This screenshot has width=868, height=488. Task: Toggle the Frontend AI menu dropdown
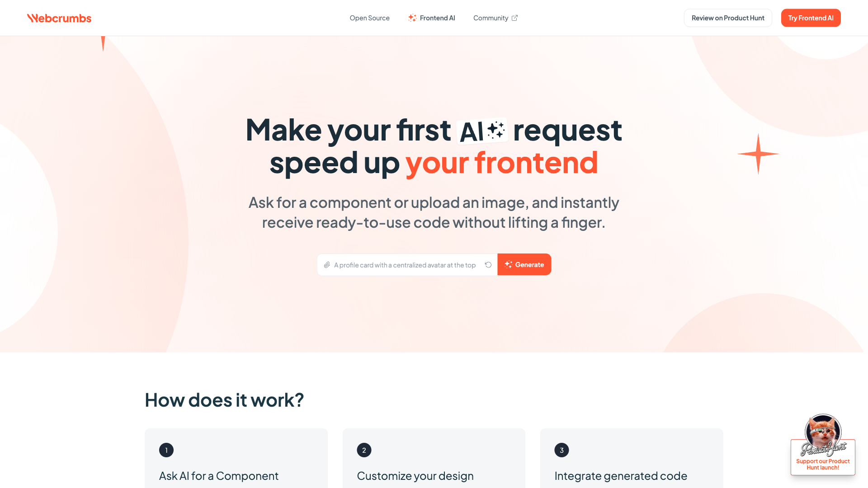(x=432, y=18)
